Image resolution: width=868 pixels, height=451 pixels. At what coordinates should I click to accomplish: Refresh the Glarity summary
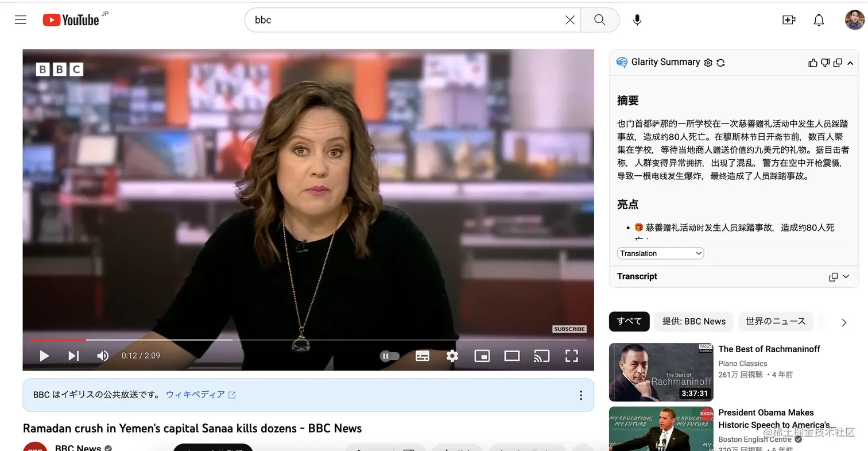[x=721, y=63]
